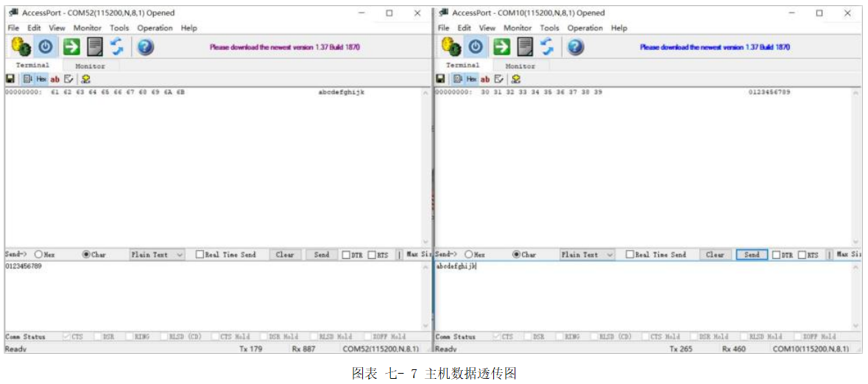Click red 'ab' text icon in COM10 terminal toolbar
This screenshot has width=868, height=384.
(x=484, y=79)
